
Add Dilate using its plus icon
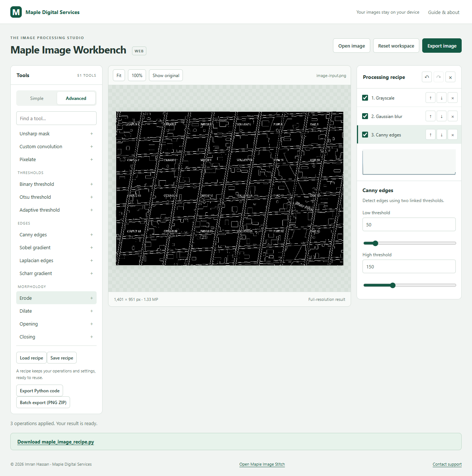click(91, 311)
